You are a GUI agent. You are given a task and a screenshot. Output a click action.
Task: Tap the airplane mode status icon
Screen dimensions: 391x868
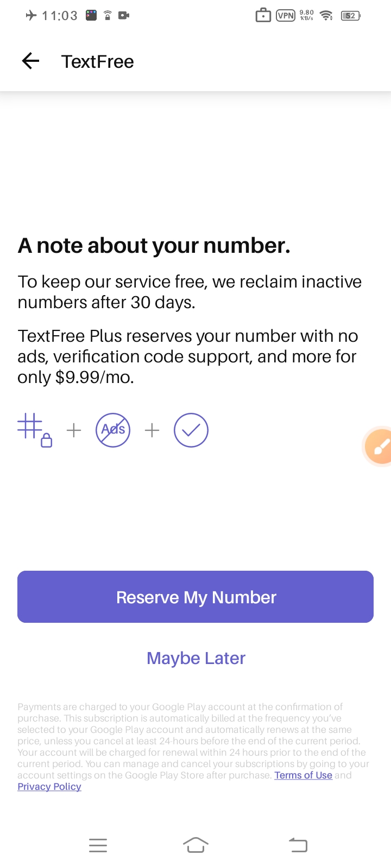pyautogui.click(x=31, y=16)
